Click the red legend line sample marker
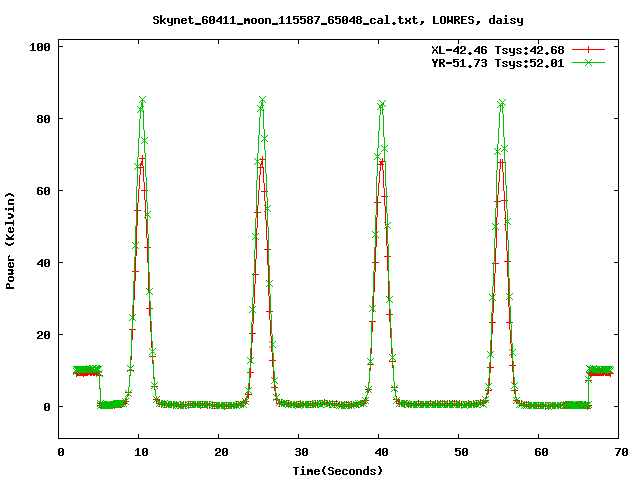The image size is (640, 480). pos(588,50)
